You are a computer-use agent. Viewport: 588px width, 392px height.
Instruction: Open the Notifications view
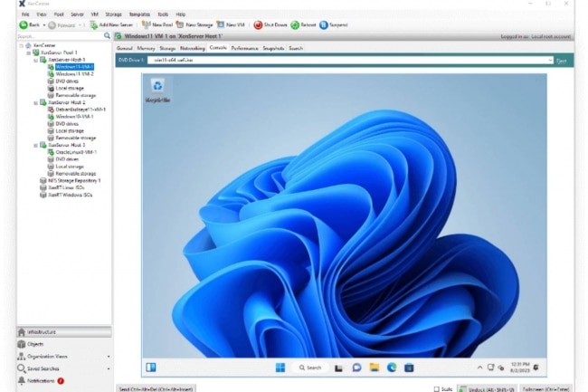[41, 381]
